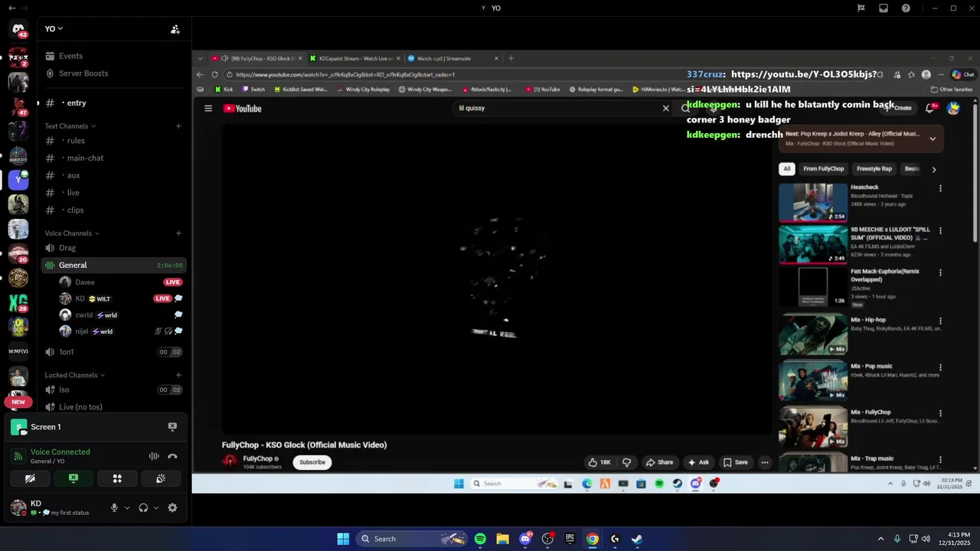Open the live text channel
Screen dimensions: 980x551
click(x=115, y=193)
